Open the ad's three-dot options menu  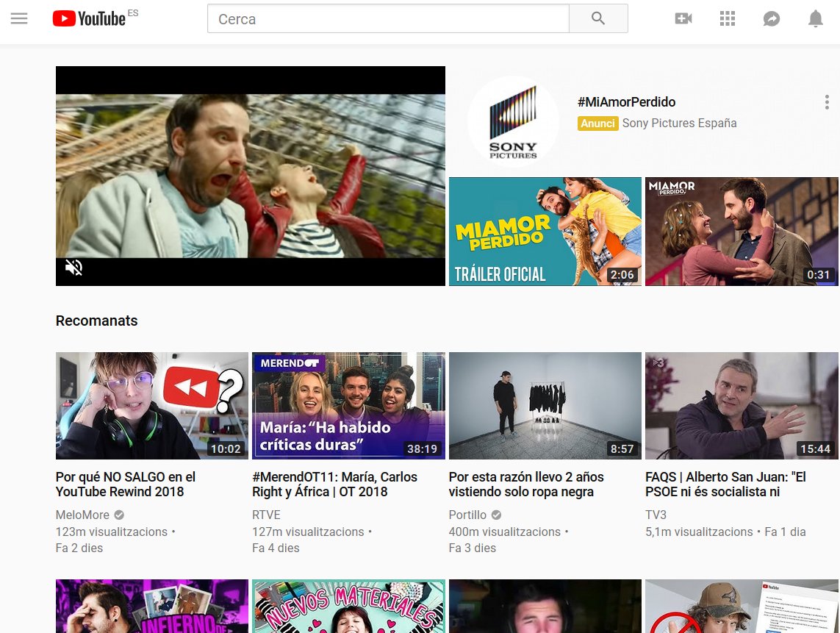(x=827, y=102)
